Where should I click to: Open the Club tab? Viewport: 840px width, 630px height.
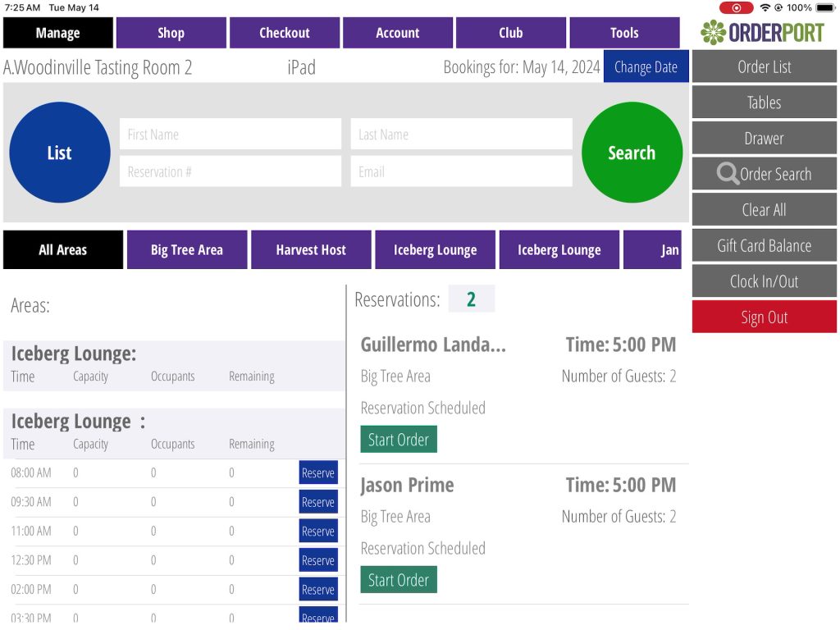coord(510,33)
